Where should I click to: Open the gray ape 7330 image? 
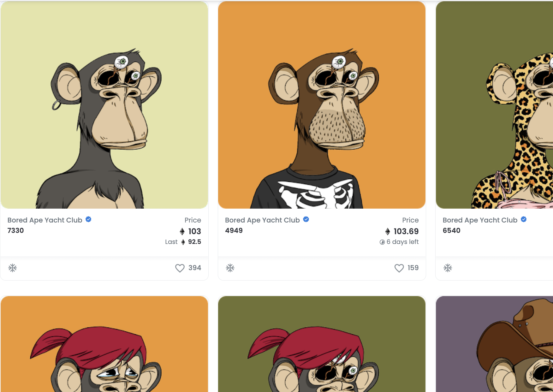104,105
